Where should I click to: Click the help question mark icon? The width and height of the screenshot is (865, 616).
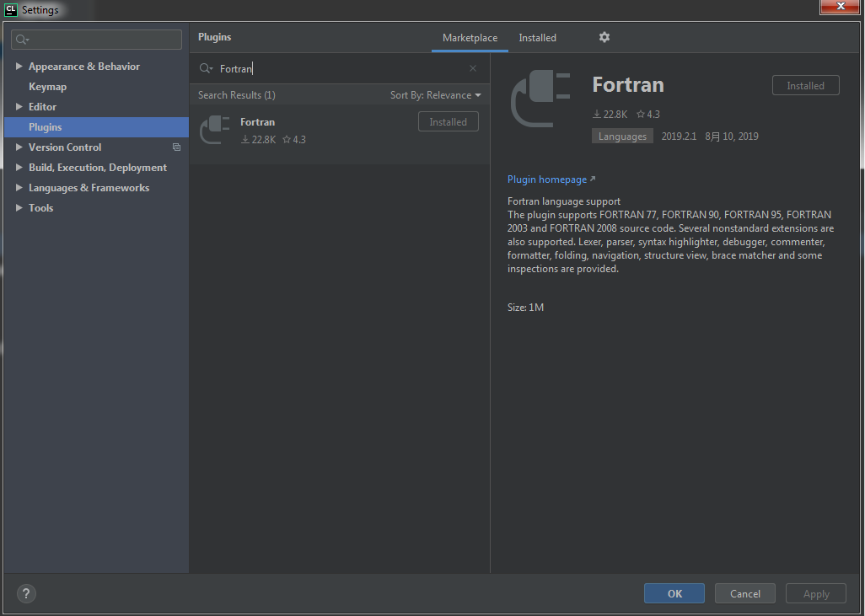25,593
